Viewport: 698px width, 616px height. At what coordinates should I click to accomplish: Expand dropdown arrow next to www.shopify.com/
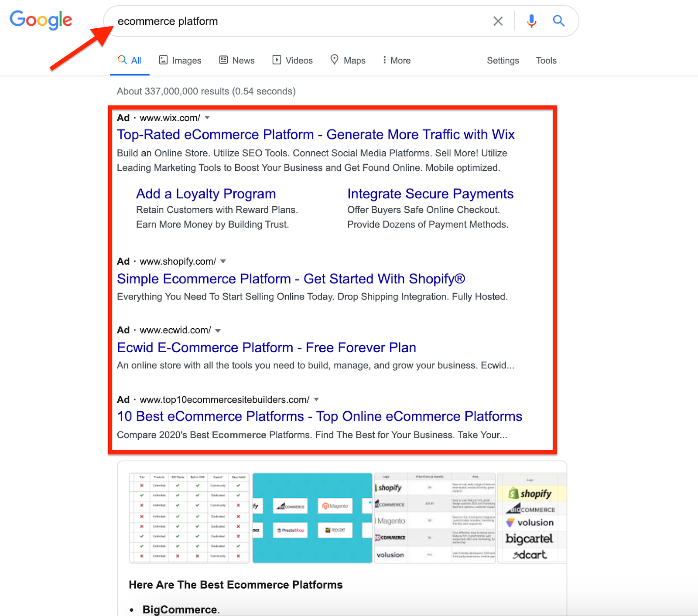pos(223,261)
